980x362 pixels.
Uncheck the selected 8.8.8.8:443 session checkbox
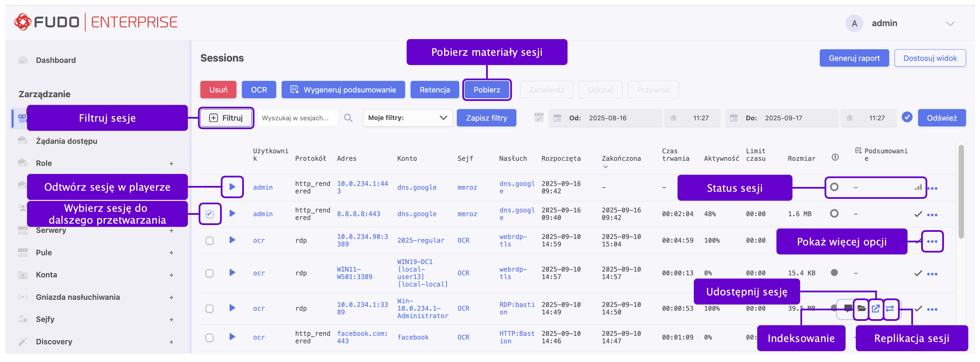pos(210,214)
